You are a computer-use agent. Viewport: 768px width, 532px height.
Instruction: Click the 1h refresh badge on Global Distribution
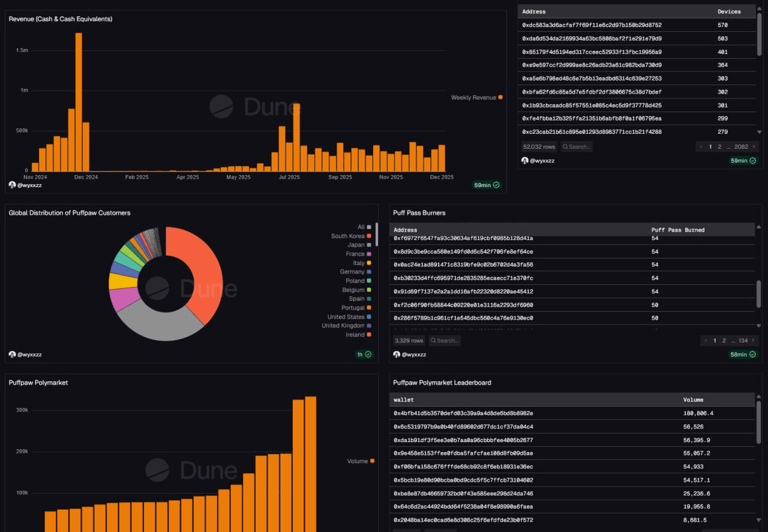click(364, 354)
